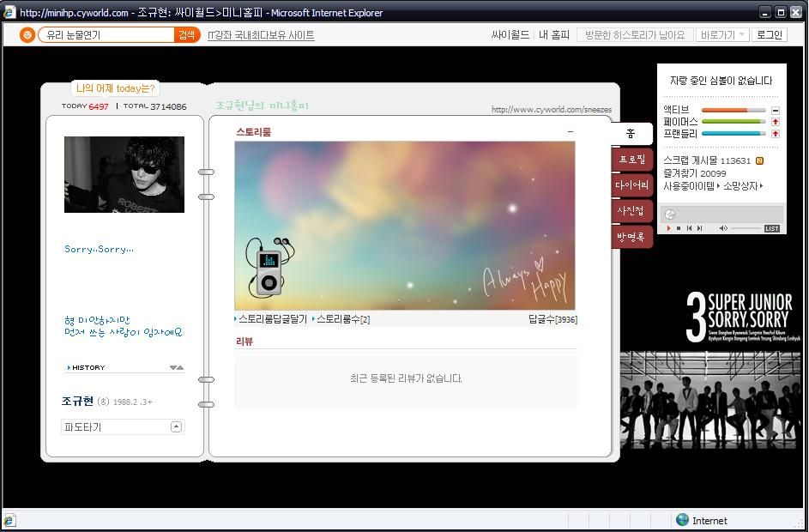Go to 싸이월드 in the top bar

click(510, 34)
